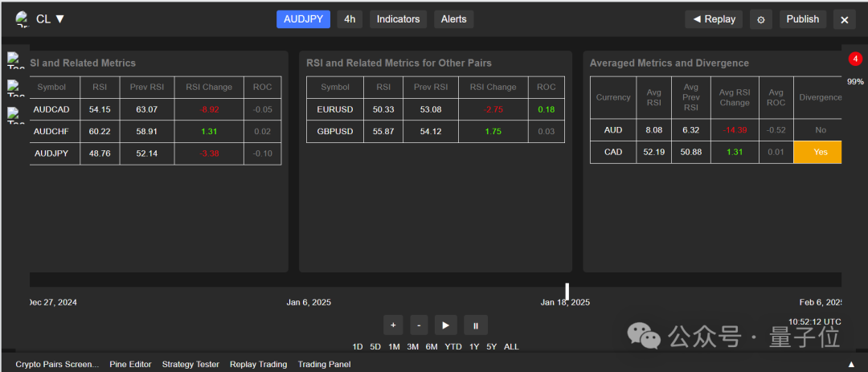
Task: Zoom out with the minus button
Action: click(419, 325)
